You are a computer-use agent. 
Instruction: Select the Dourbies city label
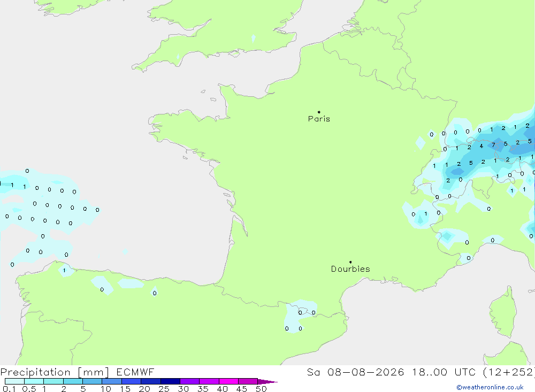tap(350, 269)
